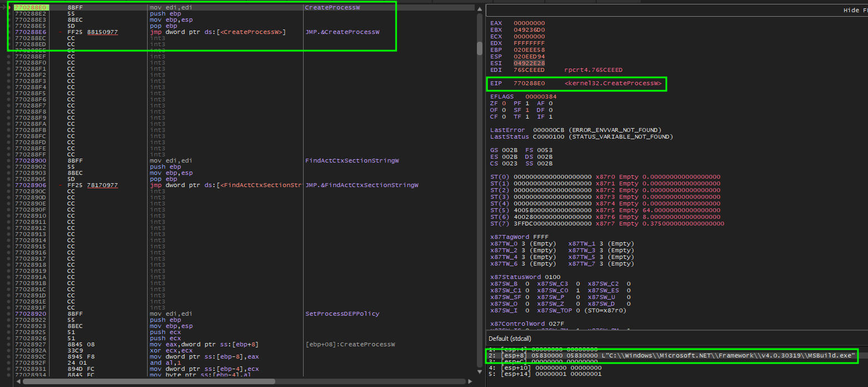Select address 77028906 in disassembly
Screen dimensions: 868x387
click(x=31, y=185)
